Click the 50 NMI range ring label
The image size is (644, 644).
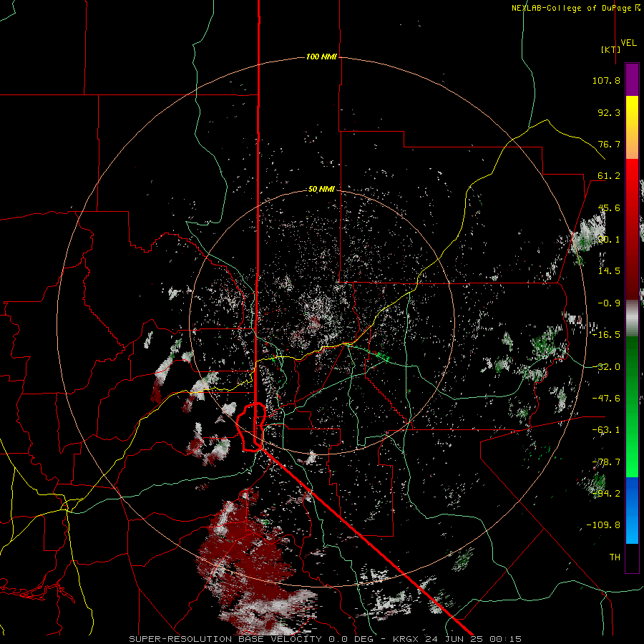(x=321, y=190)
